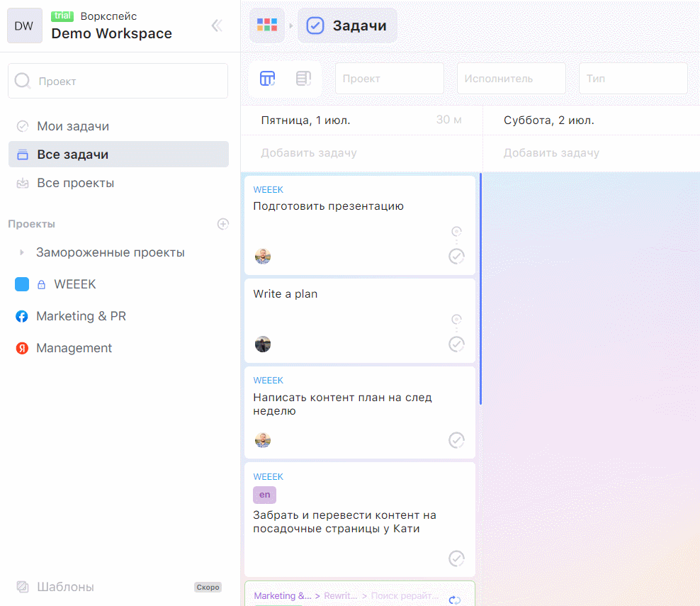Open the Marketing & PR project
This screenshot has height=606, width=700.
point(81,316)
